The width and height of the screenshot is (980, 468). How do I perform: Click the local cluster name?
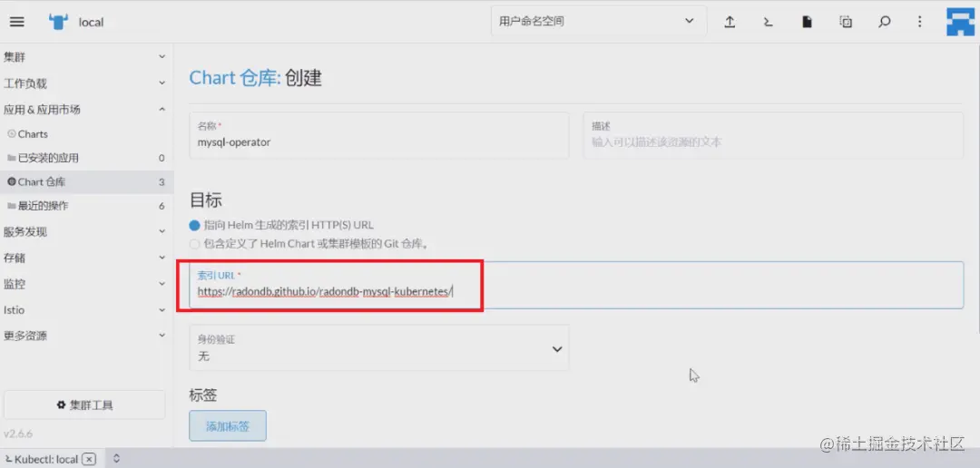coord(91,23)
